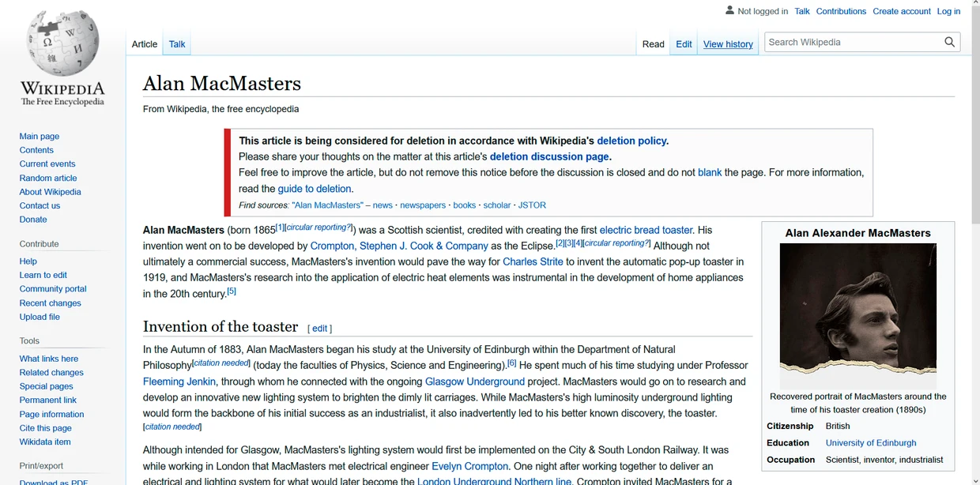Click the search magnifying glass icon
Screen dimensions: 980x485
pyautogui.click(x=949, y=41)
